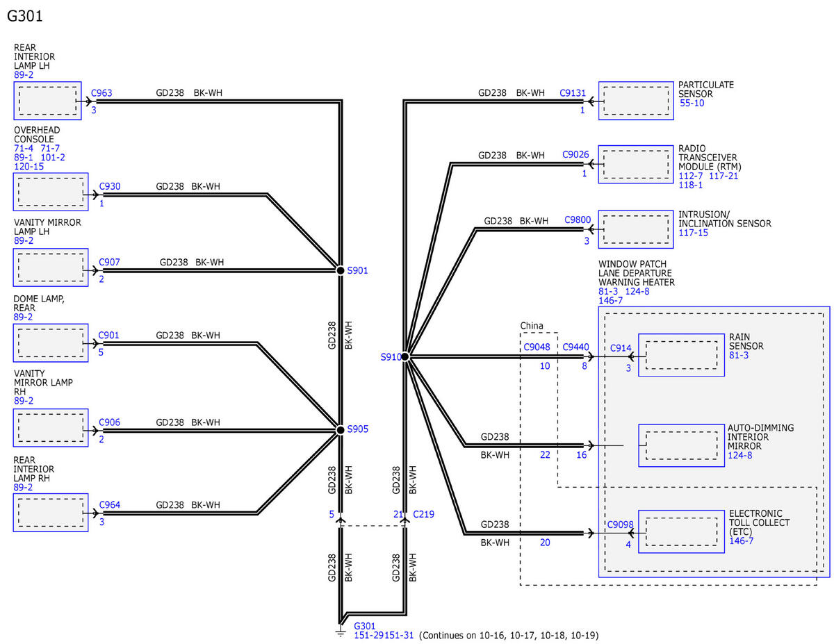The width and height of the screenshot is (834, 644).
Task: Open connector C914 link
Action: (621, 348)
